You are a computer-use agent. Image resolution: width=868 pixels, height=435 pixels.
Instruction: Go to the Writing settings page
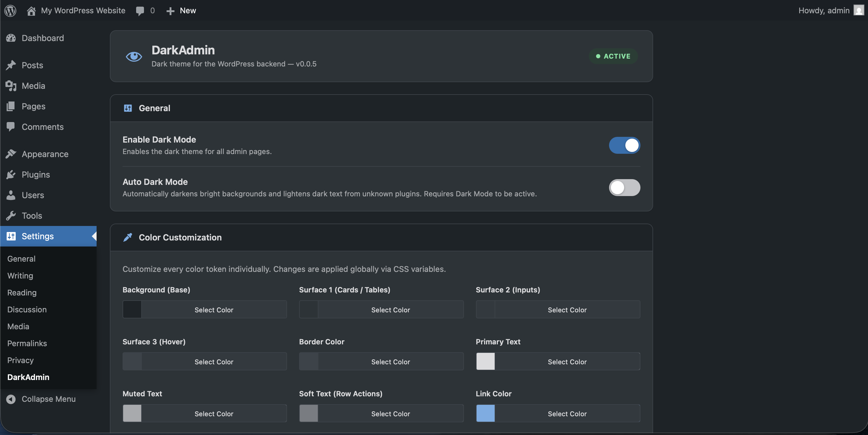click(20, 275)
